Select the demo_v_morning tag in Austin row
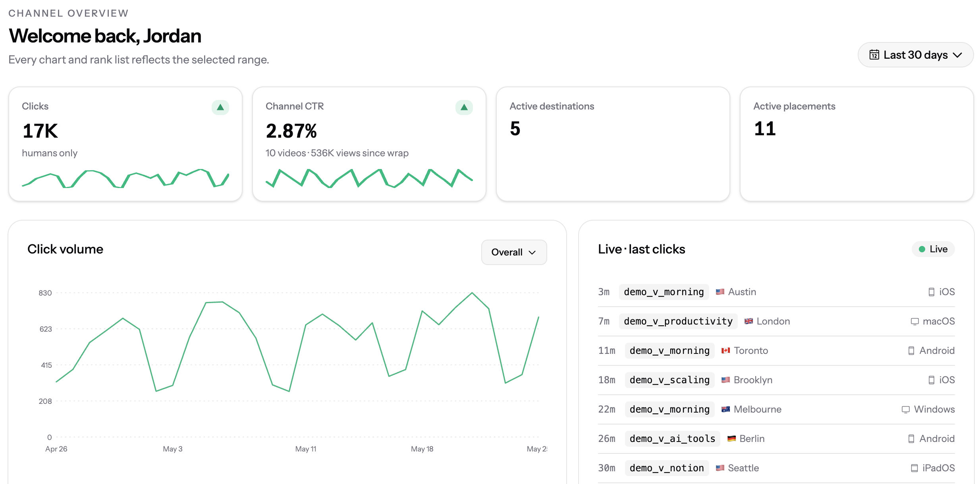Screen dimensions: 980x484 (664, 292)
